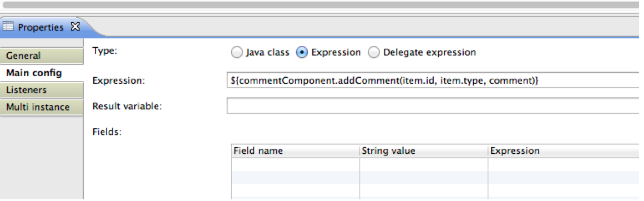Open the General properties tab
The width and height of the screenshot is (644, 201).
point(42,56)
